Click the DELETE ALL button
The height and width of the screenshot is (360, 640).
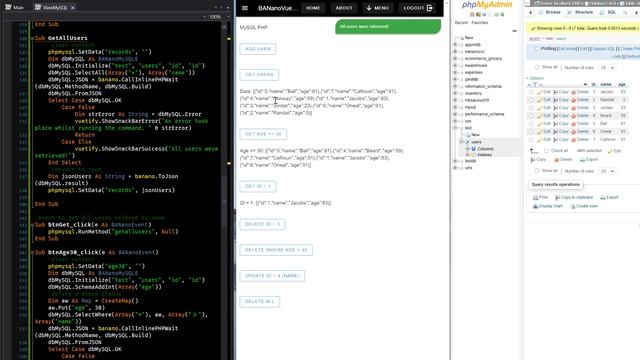(260, 302)
